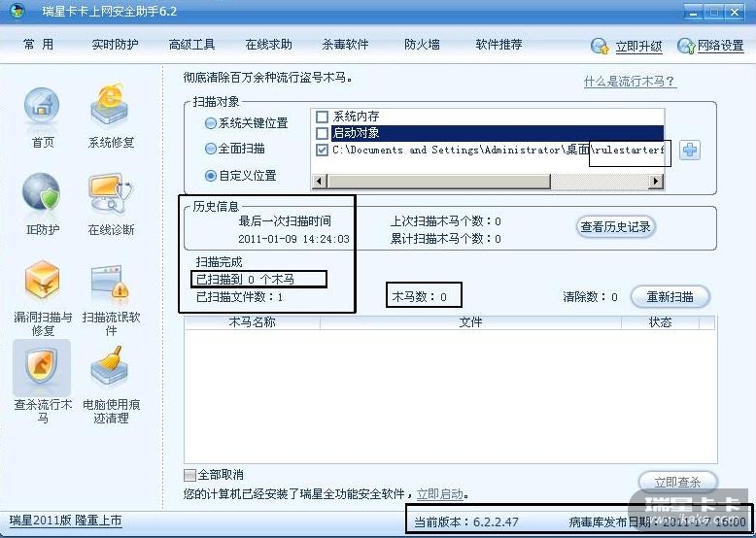Open the 常用 menu tab
The image size is (756, 538).
[x=38, y=45]
